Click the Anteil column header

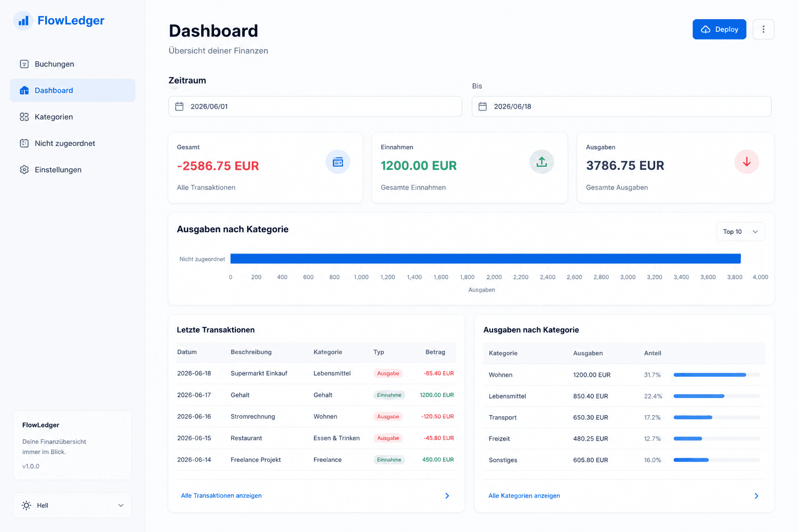653,353
